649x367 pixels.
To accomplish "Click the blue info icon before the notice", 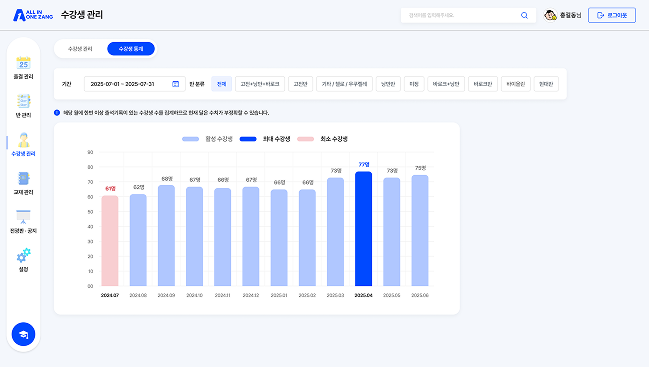I will (x=57, y=113).
